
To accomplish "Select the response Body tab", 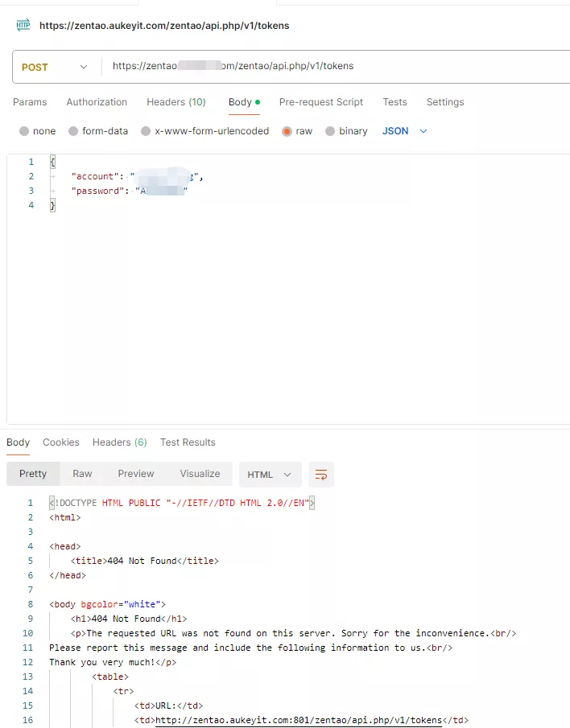I will tap(19, 442).
